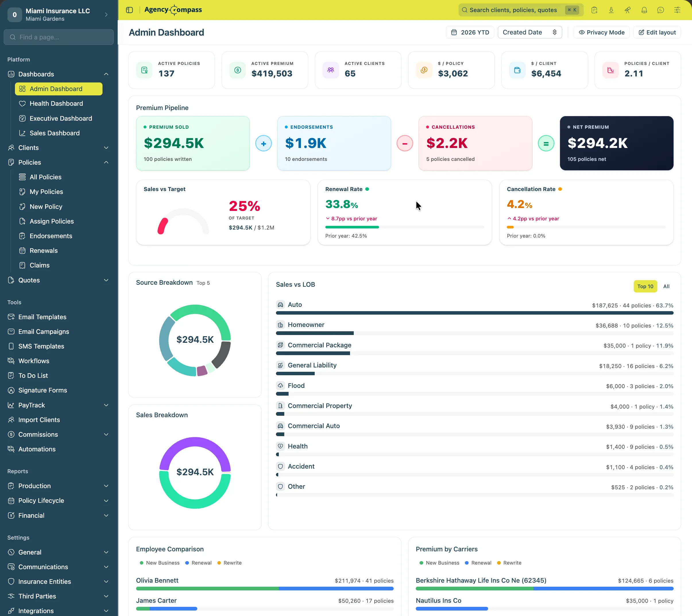Image resolution: width=692 pixels, height=616 pixels.
Task: Focus the Find a page input
Action: click(59, 37)
